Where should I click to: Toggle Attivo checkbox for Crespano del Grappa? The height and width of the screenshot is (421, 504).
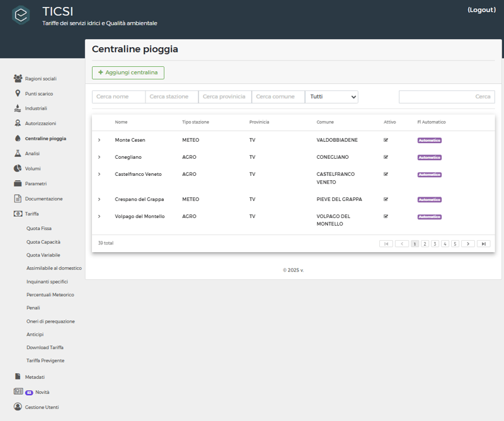(x=386, y=199)
